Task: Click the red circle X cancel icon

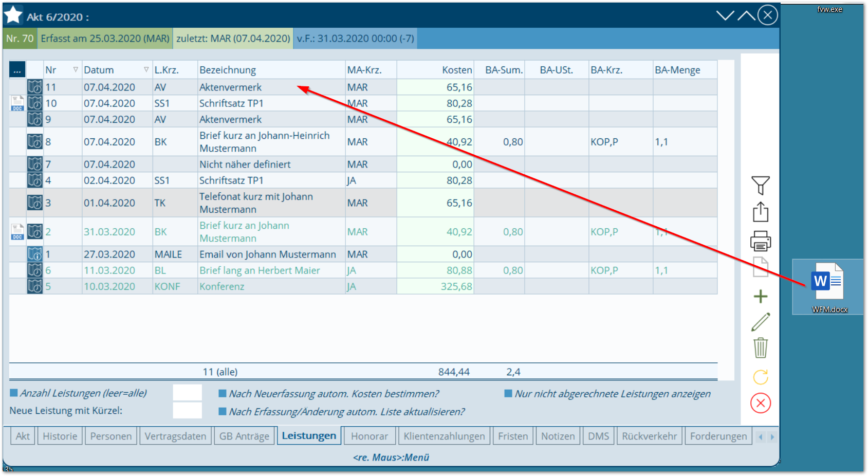Action: pos(761,403)
